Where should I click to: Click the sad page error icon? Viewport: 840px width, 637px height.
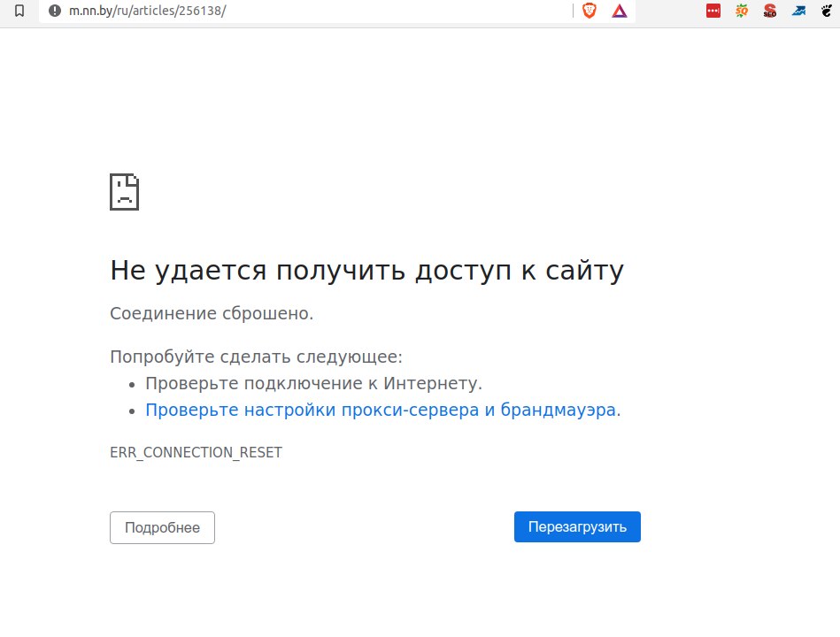[x=124, y=192]
